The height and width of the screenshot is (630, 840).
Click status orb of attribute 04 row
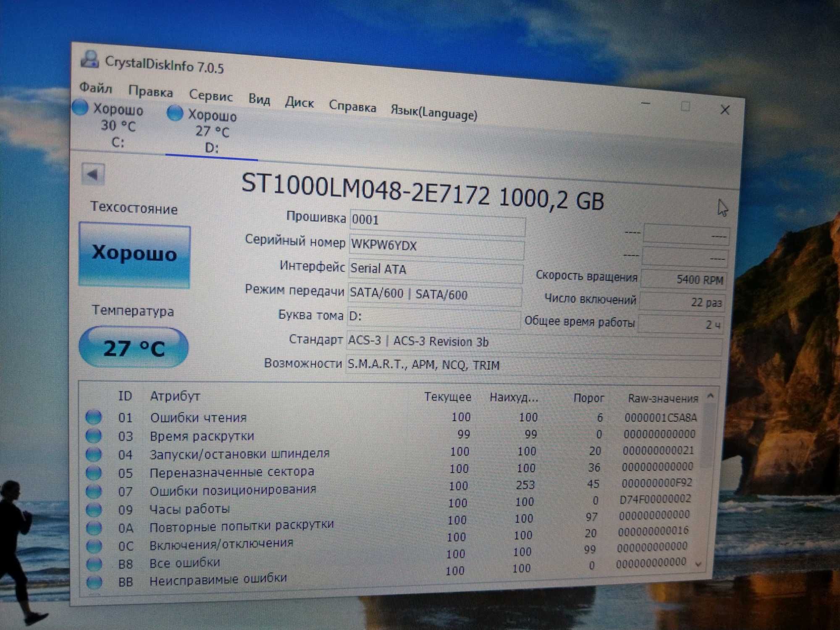[x=94, y=454]
